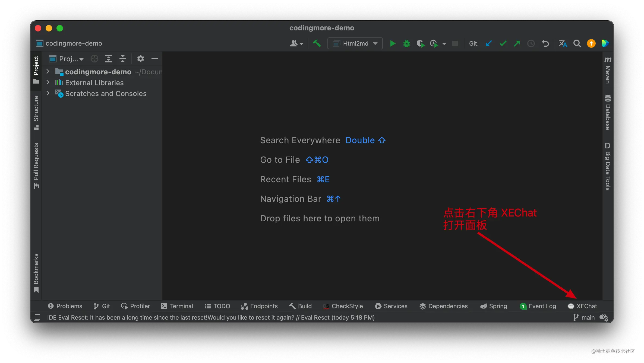Screen dimensions: 644x363
Task: Open the Terminal tab
Action: [177, 306]
